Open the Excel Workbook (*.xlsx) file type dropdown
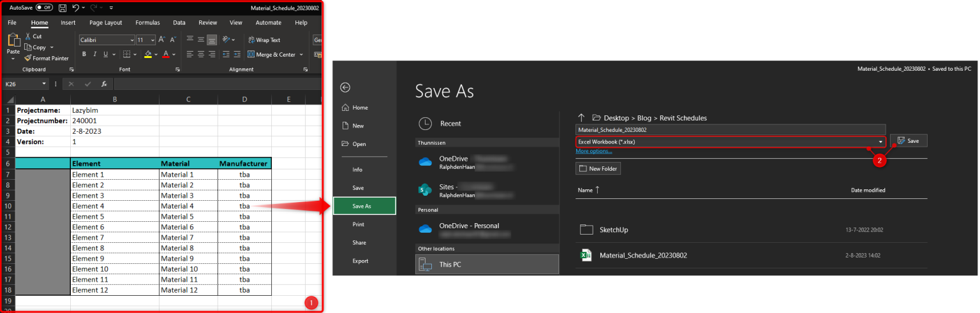This screenshot has width=980, height=313. click(x=731, y=142)
